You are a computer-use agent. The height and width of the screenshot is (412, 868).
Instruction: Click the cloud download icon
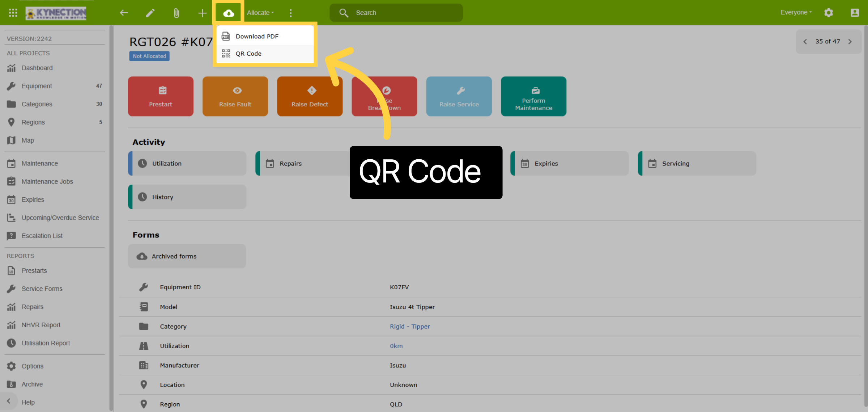pos(228,13)
